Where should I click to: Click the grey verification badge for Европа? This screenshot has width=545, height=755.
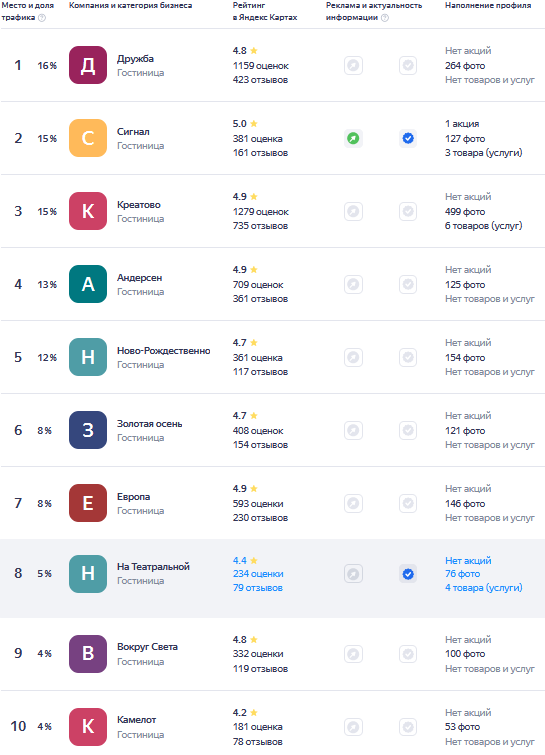[408, 503]
